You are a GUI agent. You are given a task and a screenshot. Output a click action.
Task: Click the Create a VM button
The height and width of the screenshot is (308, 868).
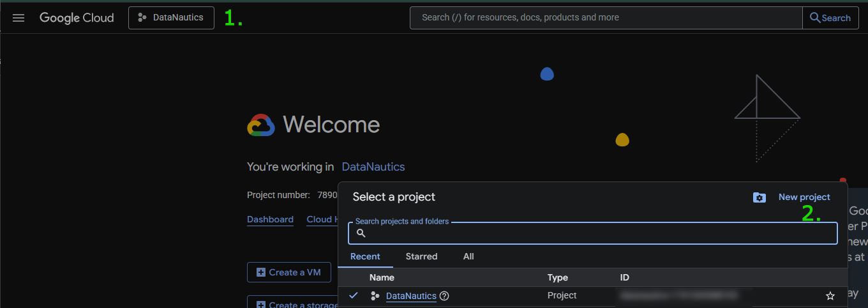(288, 272)
